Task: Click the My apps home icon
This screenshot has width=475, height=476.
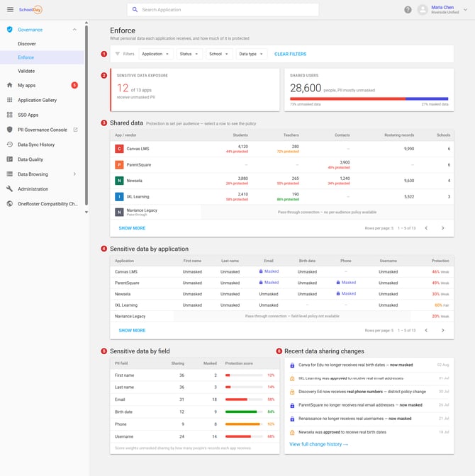Action: point(10,85)
